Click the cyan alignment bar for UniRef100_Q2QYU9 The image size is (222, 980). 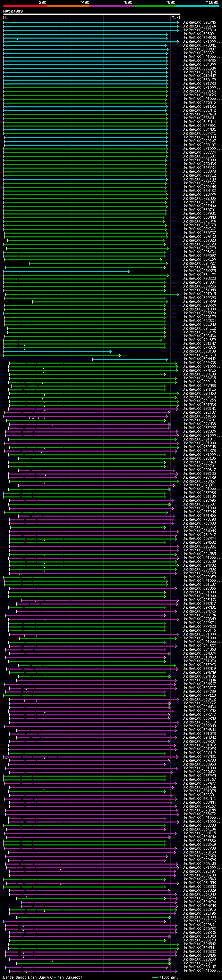pyautogui.click(x=57, y=351)
